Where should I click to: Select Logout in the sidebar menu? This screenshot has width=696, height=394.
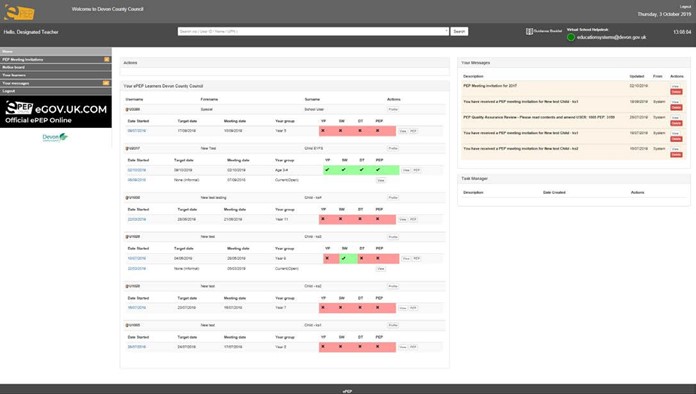55,91
